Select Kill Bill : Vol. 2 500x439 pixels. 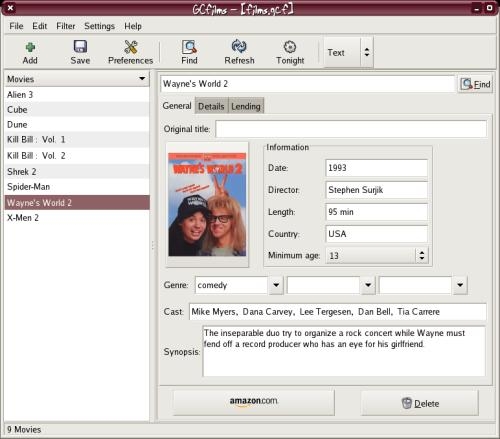77,156
